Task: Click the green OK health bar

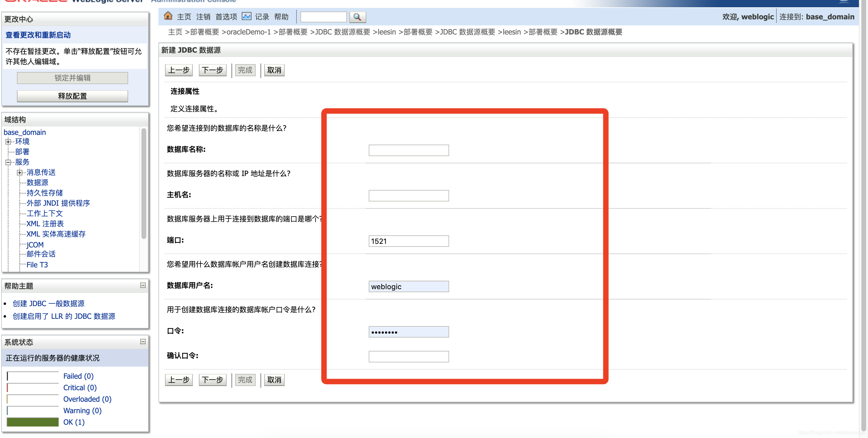Action: [x=33, y=422]
